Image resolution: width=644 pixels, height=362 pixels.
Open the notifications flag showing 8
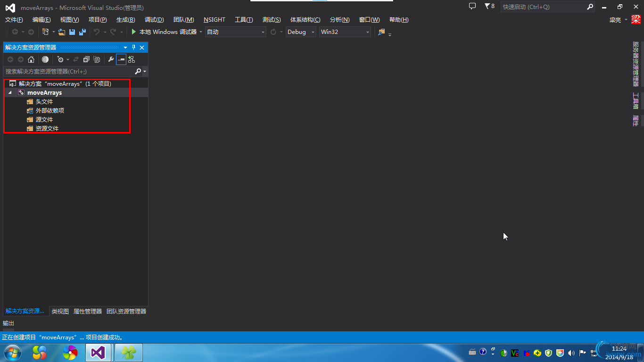click(x=489, y=7)
